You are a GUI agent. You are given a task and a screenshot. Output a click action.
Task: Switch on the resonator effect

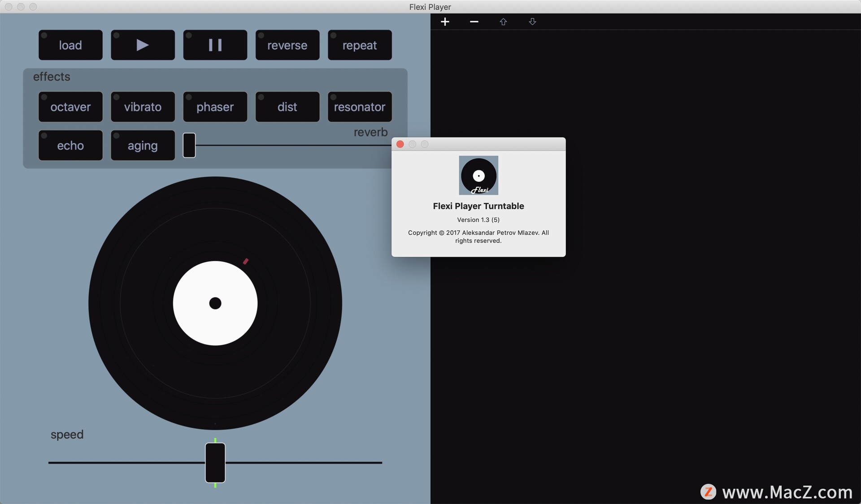[x=360, y=107]
